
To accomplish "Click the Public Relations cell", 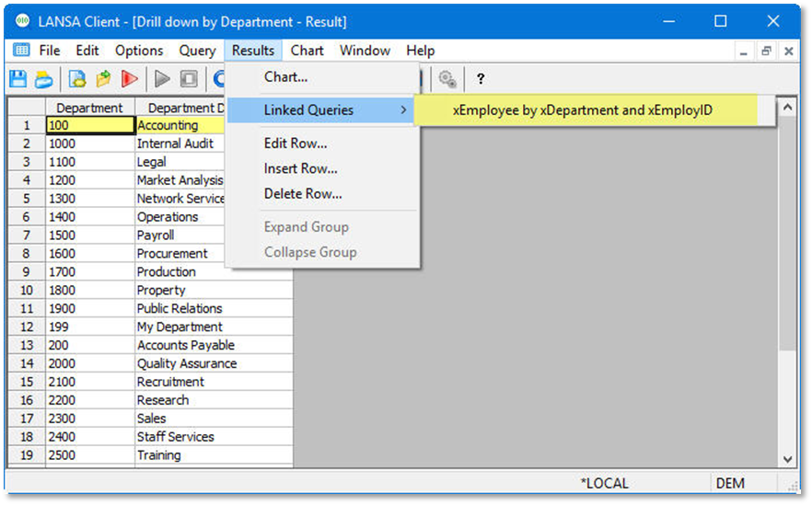I will pos(214,308).
